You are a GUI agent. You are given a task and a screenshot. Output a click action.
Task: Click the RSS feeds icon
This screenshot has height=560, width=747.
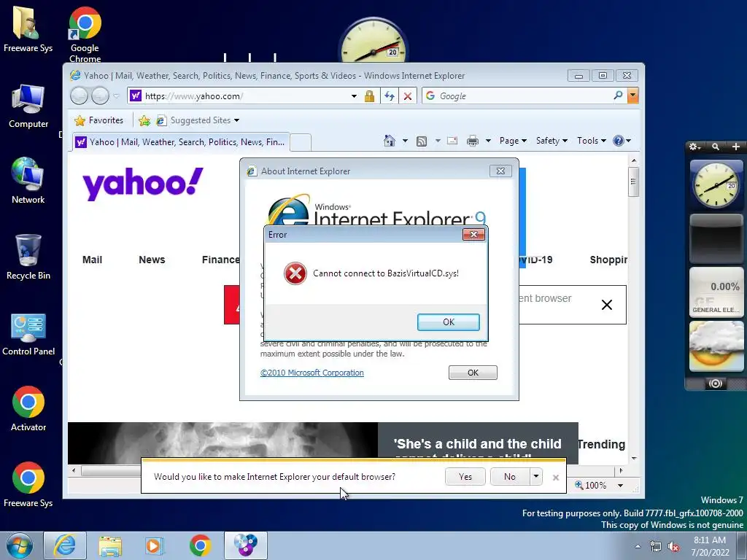[x=421, y=141]
